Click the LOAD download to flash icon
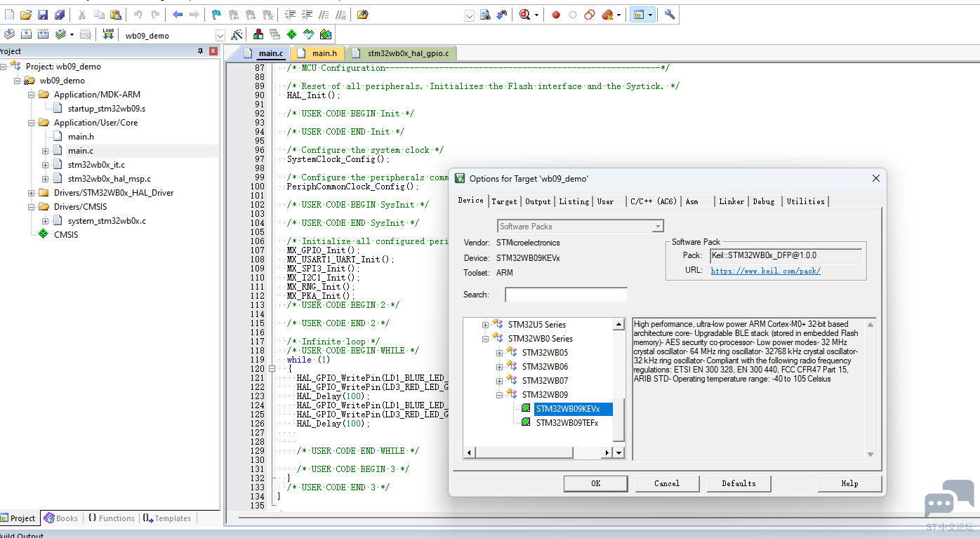 click(x=108, y=34)
